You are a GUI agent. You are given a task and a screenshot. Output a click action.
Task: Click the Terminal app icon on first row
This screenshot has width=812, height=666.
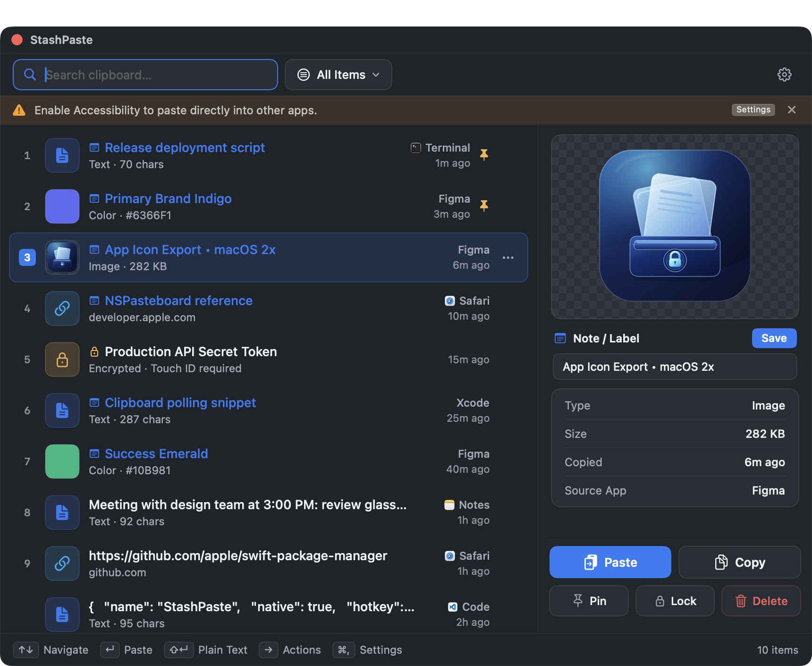point(416,148)
